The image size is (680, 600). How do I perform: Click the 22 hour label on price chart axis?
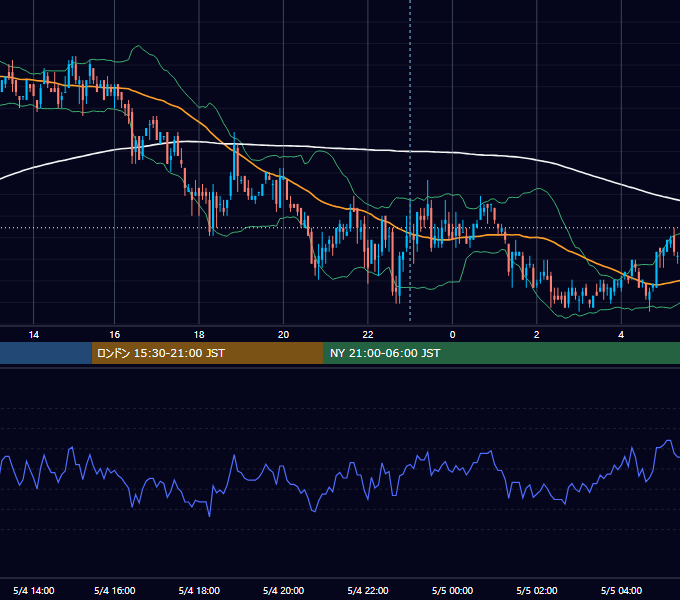368,335
